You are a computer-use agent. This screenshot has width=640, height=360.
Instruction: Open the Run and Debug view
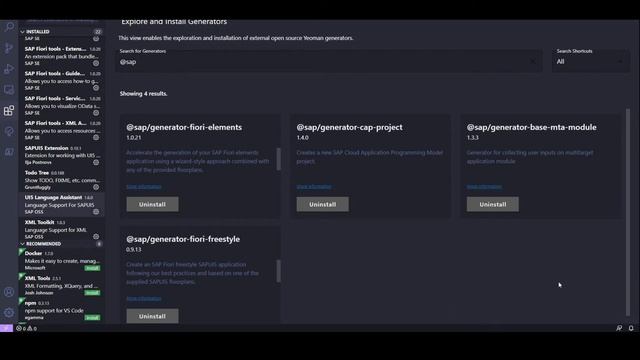pyautogui.click(x=9, y=69)
